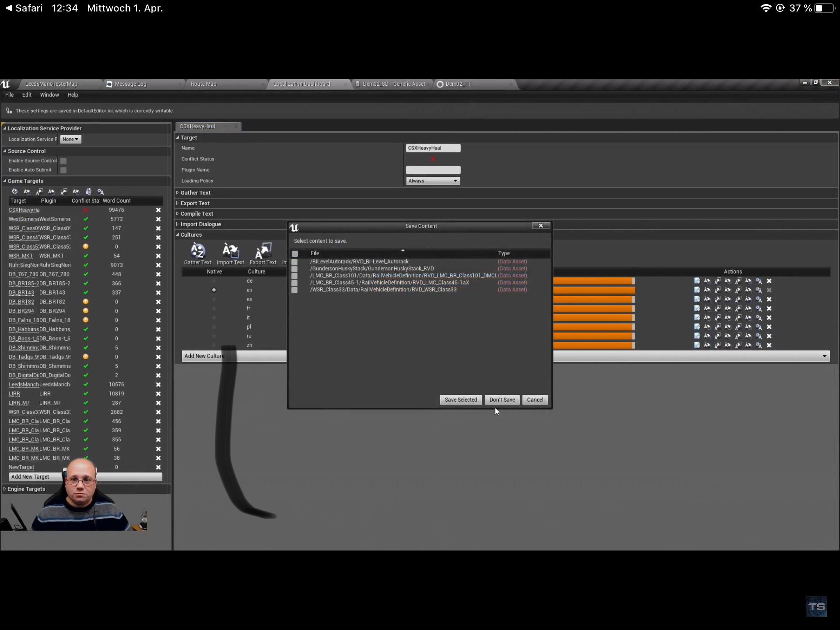The height and width of the screenshot is (630, 840).
Task: Enable Source Control checkbox
Action: (64, 161)
